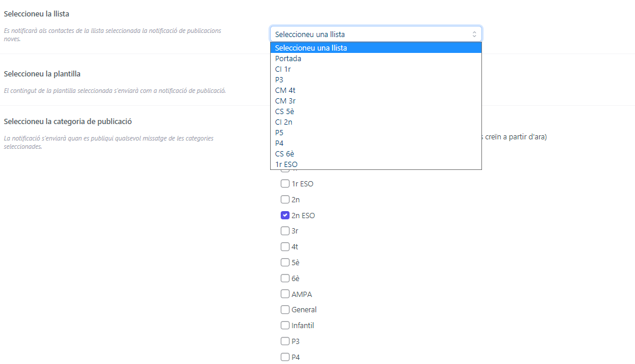Check the 'AMPA' category checkbox
635x364 pixels.
point(285,294)
